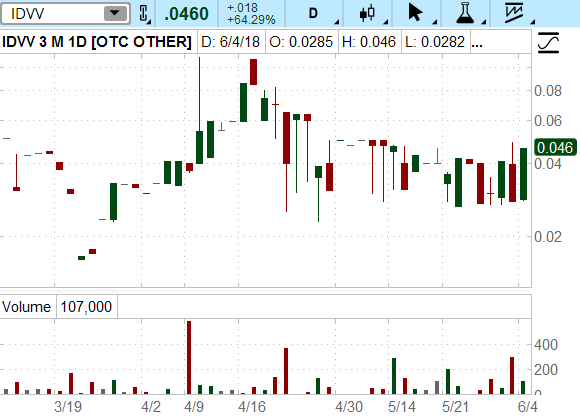Viewport: 580px width, 419px height.
Task: Click the +64.29% change value
Action: [x=251, y=20]
